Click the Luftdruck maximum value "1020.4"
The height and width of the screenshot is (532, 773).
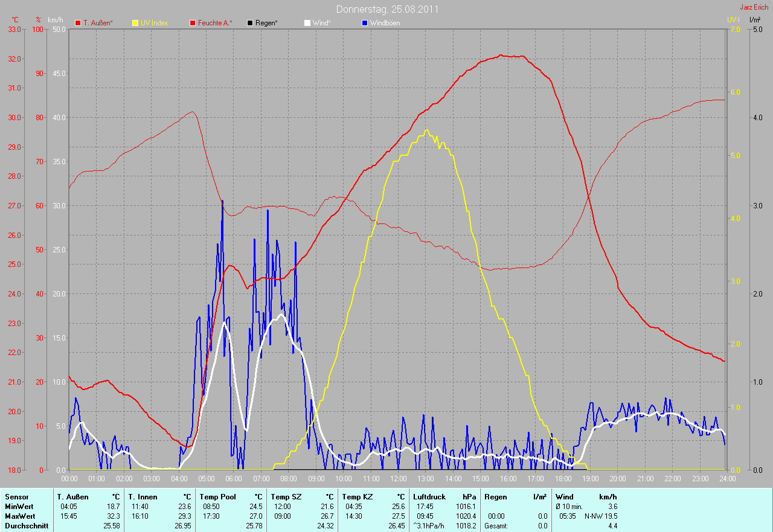[466, 516]
